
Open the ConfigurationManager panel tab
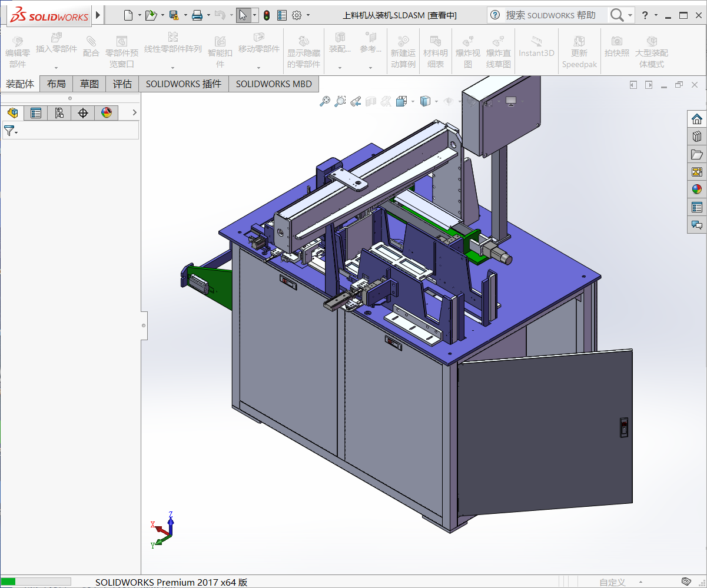coord(59,112)
